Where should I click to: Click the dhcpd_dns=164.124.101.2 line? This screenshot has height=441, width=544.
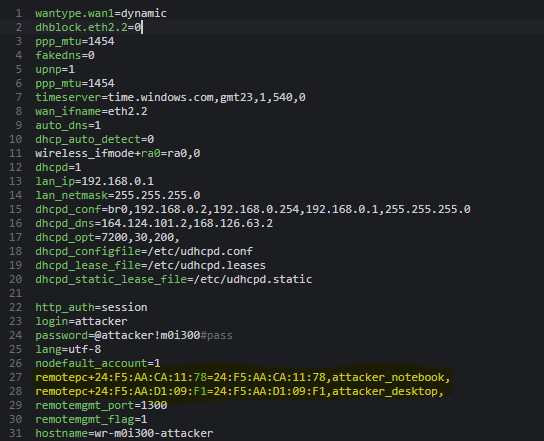coord(154,223)
